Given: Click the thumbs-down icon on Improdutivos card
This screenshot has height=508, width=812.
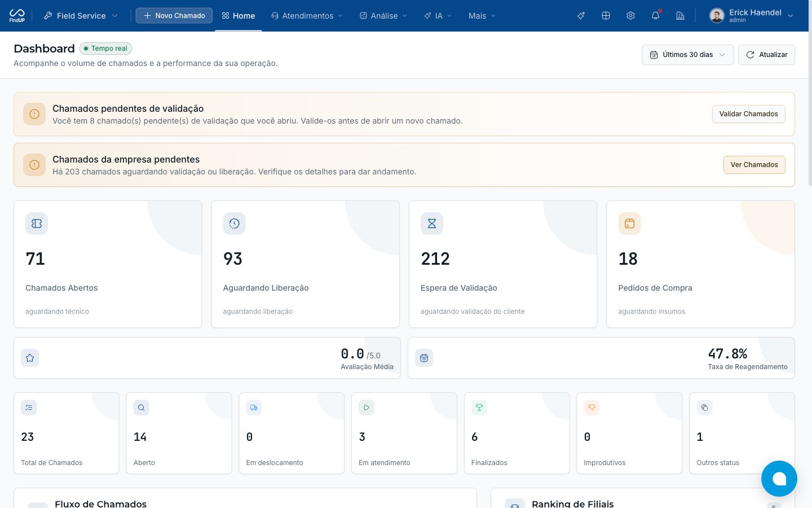Looking at the screenshot, I should [x=592, y=408].
